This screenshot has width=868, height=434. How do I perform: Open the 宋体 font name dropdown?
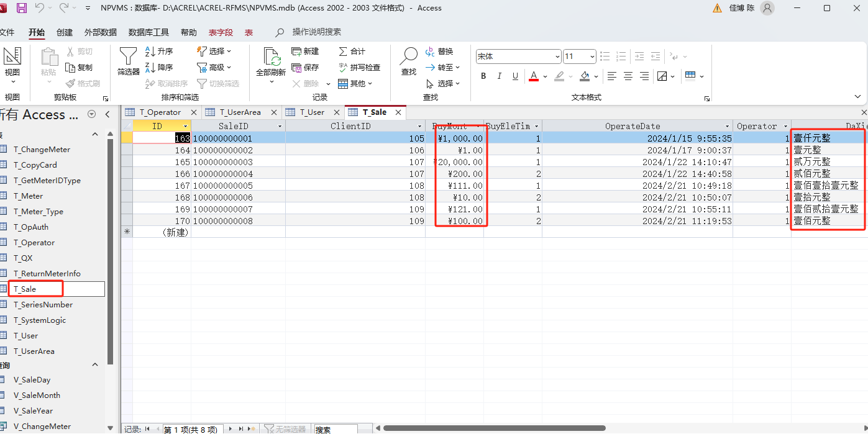(557, 57)
